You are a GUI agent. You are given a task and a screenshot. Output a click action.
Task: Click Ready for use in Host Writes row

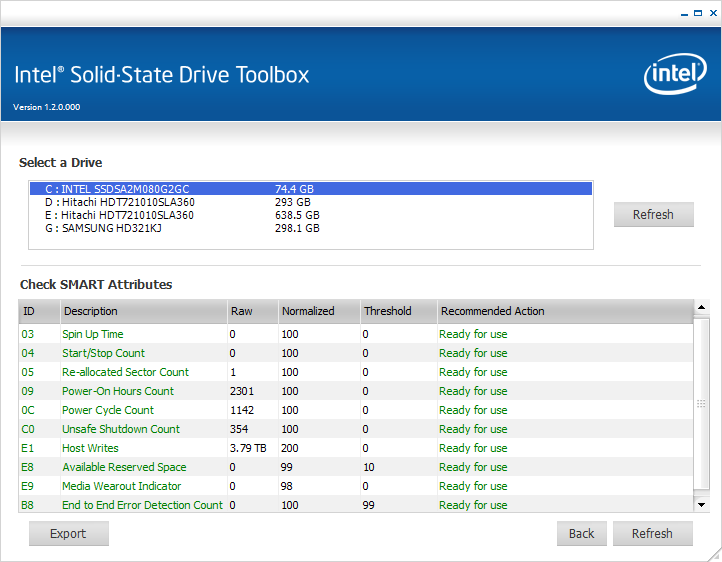(x=473, y=448)
